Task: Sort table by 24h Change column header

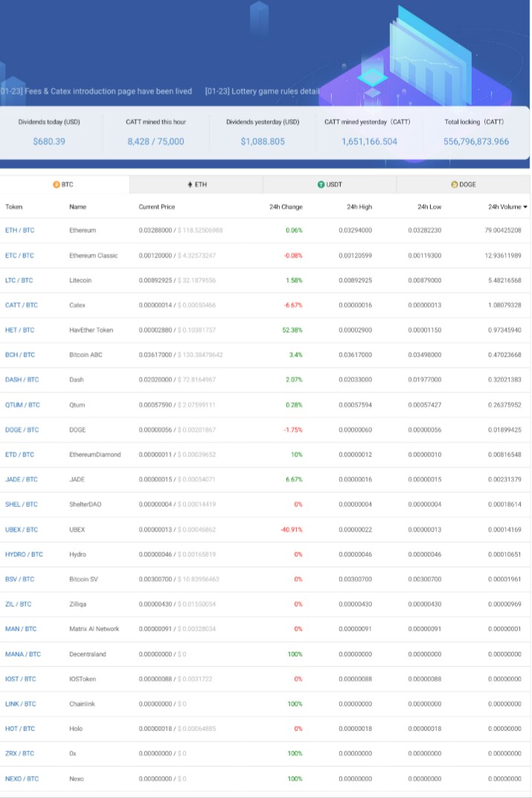Action: (286, 207)
